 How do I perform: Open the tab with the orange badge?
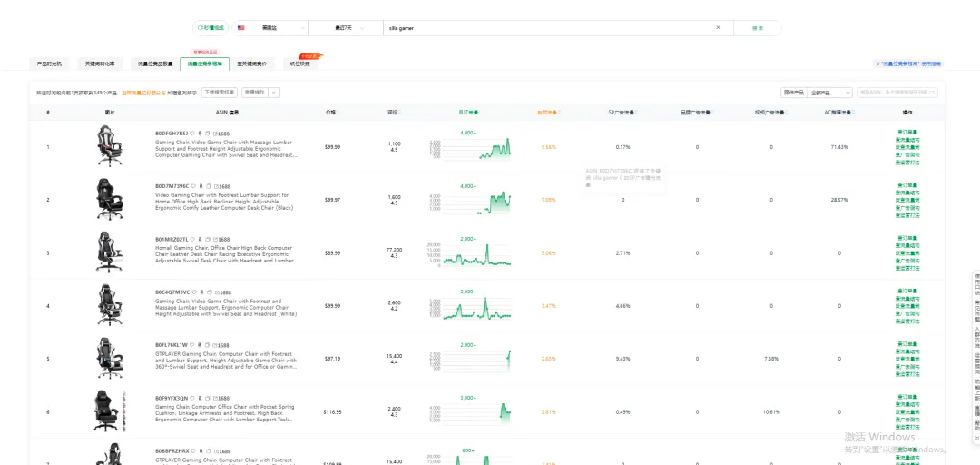[x=300, y=64]
